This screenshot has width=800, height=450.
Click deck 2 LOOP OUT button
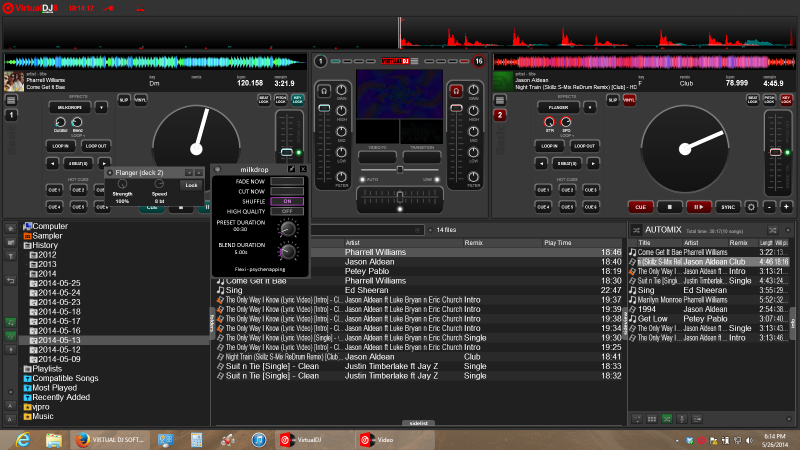coord(585,146)
